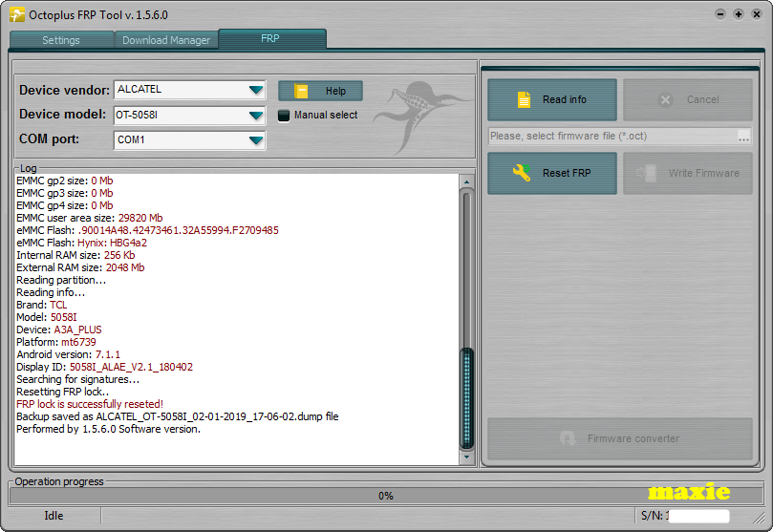Viewport: 773px width, 532px height.
Task: Click the Firmware converter button label
Action: [x=633, y=438]
